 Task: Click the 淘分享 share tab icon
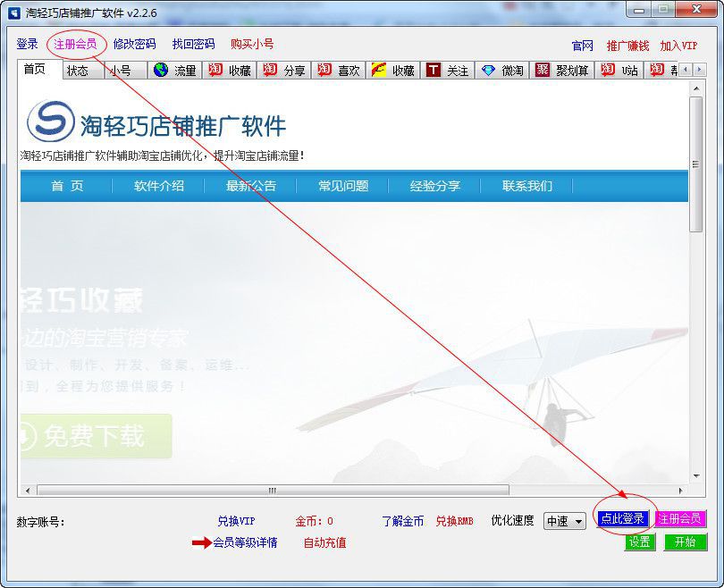270,71
